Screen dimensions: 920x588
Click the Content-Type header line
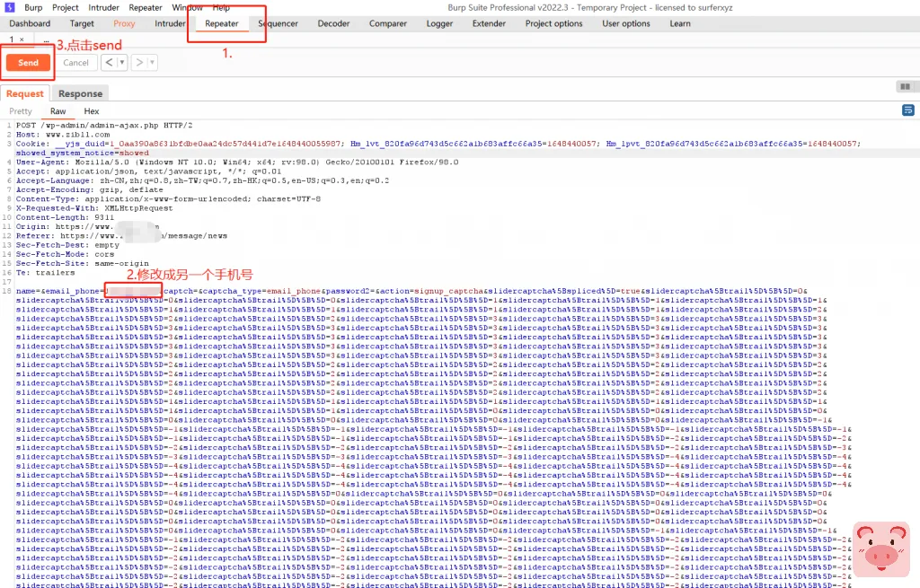[168, 199]
